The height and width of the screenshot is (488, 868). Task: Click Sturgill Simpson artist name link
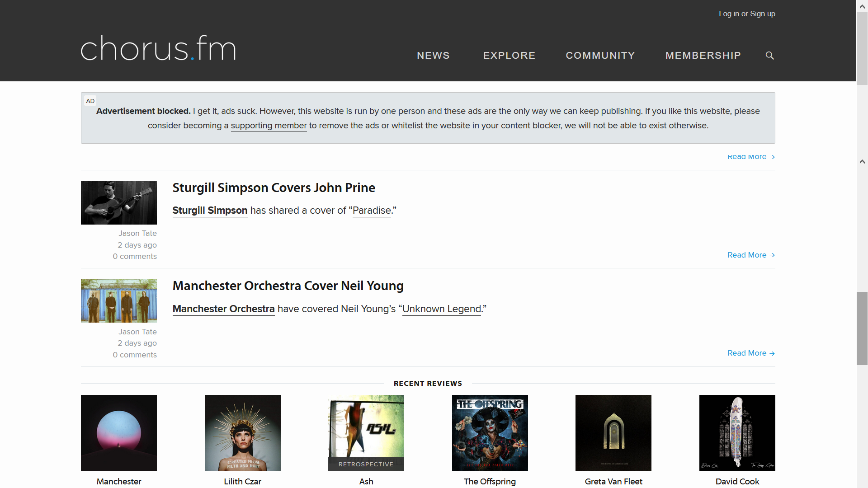(209, 210)
